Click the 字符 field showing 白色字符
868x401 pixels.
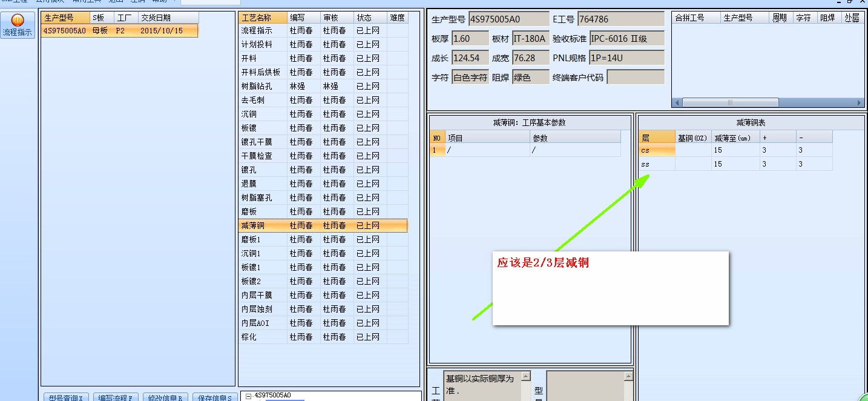(x=470, y=77)
